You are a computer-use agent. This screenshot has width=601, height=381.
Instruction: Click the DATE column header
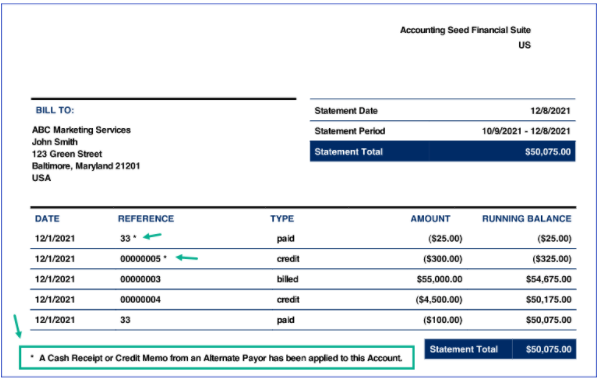tap(47, 219)
